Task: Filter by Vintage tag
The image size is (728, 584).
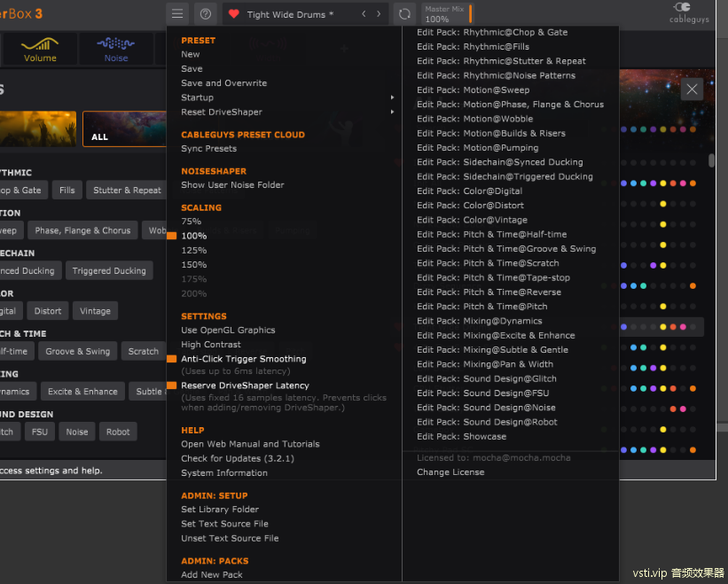Action: [95, 311]
